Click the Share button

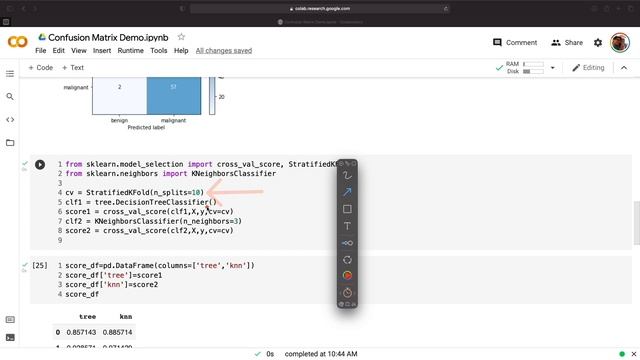pos(567,42)
